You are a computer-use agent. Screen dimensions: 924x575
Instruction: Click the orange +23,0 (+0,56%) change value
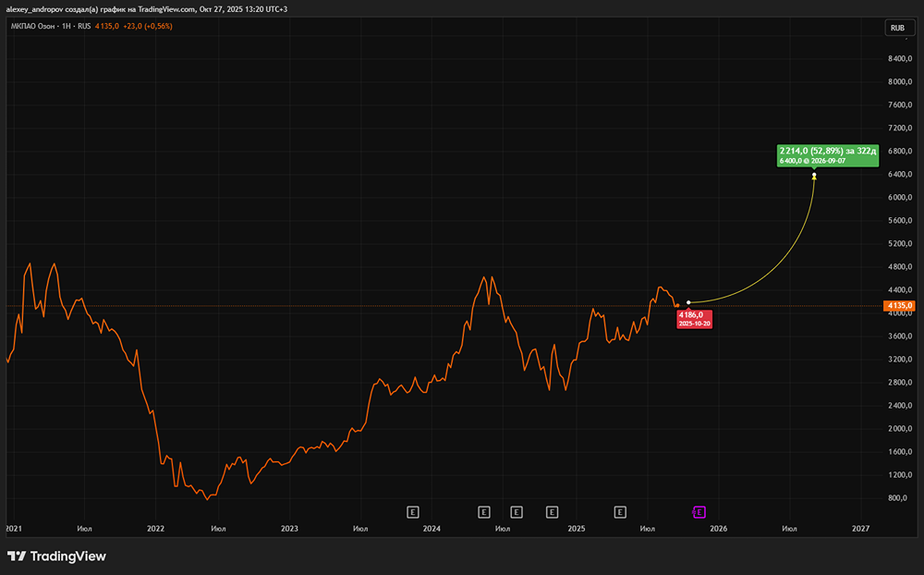click(147, 26)
